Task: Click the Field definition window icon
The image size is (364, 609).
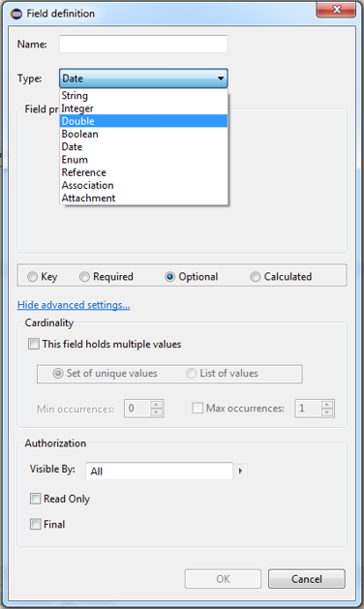Action: (16, 14)
